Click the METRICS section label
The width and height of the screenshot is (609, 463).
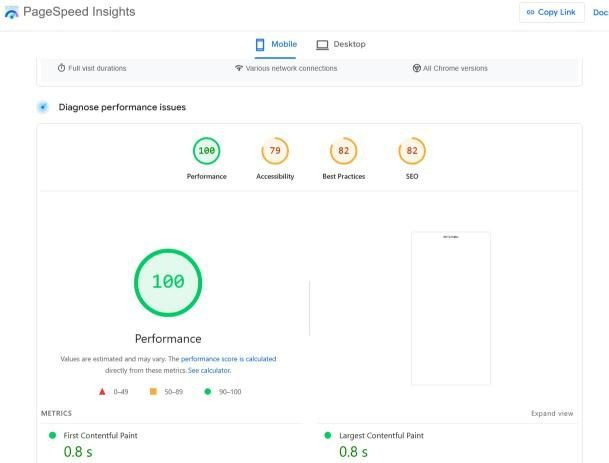56,413
